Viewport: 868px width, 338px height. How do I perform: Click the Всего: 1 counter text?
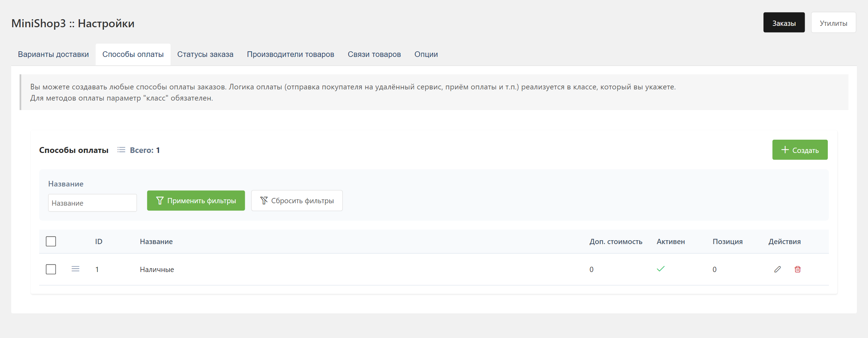pos(145,150)
